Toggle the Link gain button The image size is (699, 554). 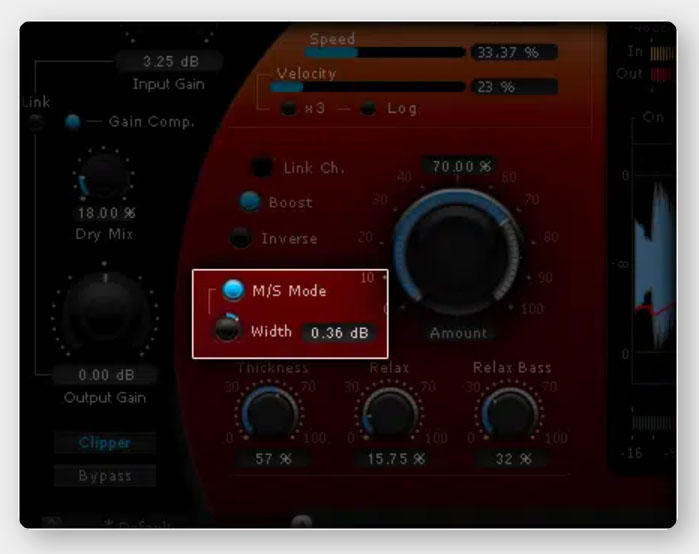(36, 121)
